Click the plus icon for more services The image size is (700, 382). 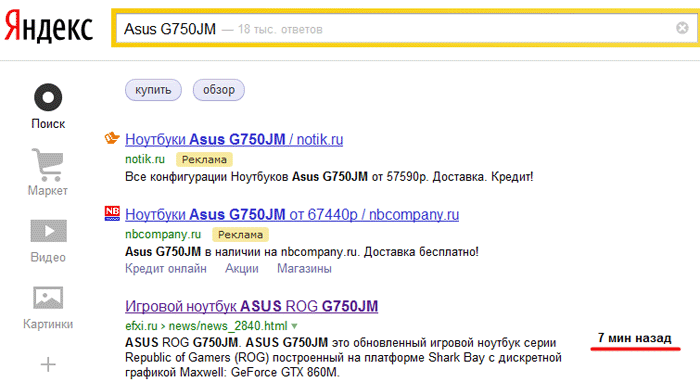48,365
